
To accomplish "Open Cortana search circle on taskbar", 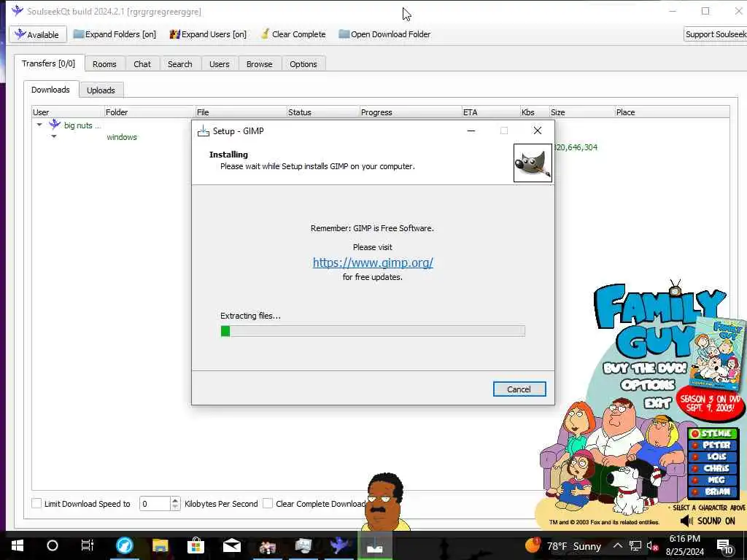I will [53, 545].
